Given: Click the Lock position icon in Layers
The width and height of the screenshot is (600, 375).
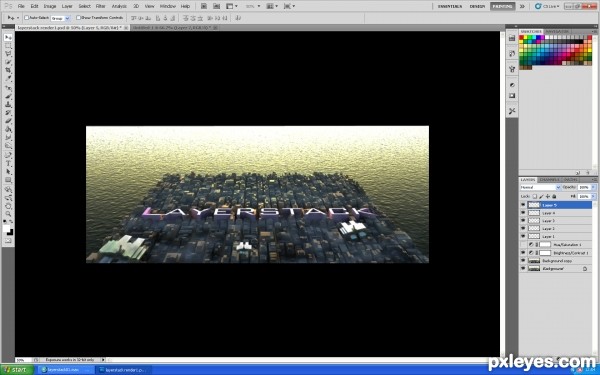Looking at the screenshot, I should tap(548, 196).
